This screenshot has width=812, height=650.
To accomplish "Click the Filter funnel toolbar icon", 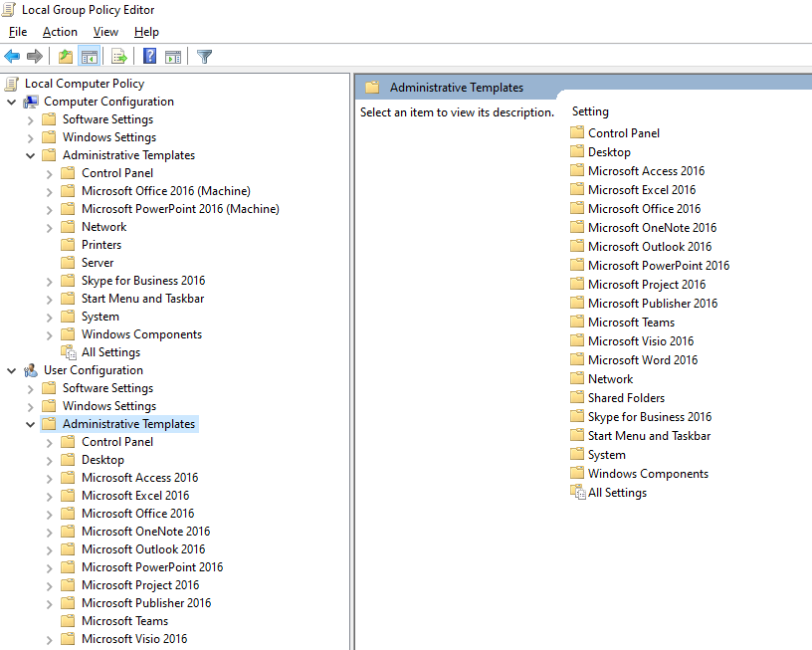I will [x=205, y=56].
